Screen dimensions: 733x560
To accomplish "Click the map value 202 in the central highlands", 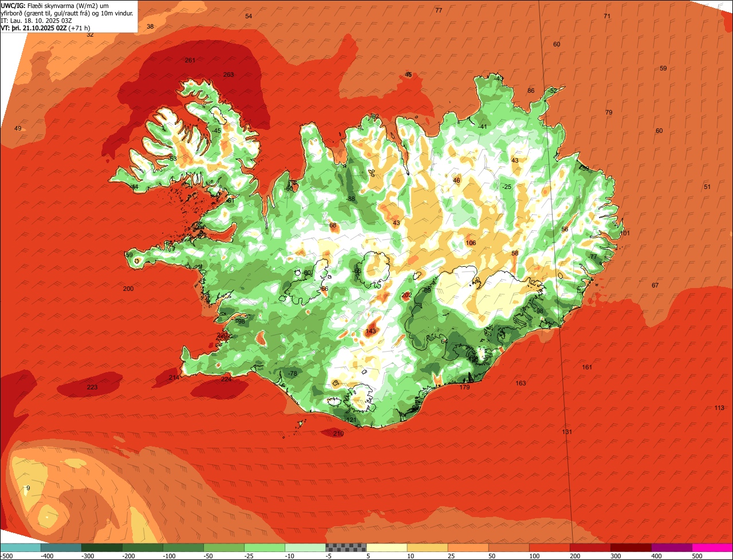I will 407,295.
